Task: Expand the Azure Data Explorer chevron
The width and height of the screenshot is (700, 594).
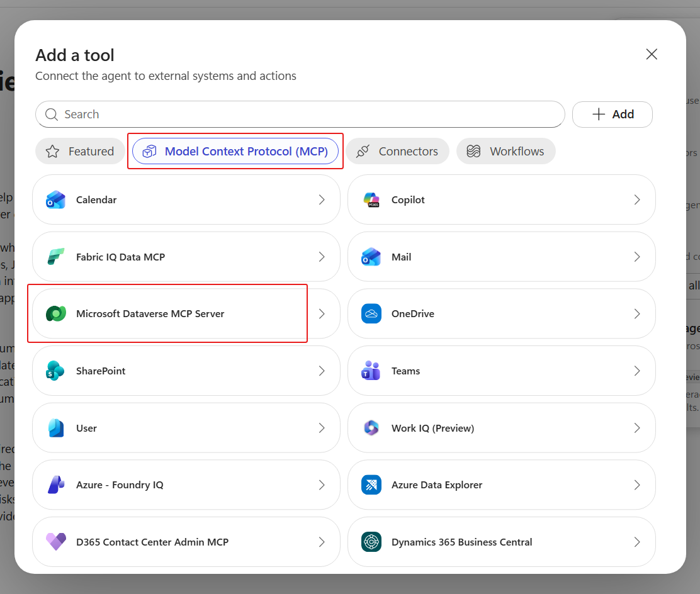Action: coord(637,485)
